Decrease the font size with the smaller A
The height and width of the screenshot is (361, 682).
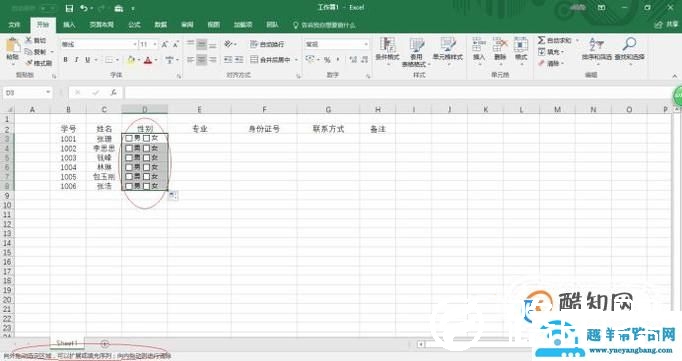click(x=175, y=44)
